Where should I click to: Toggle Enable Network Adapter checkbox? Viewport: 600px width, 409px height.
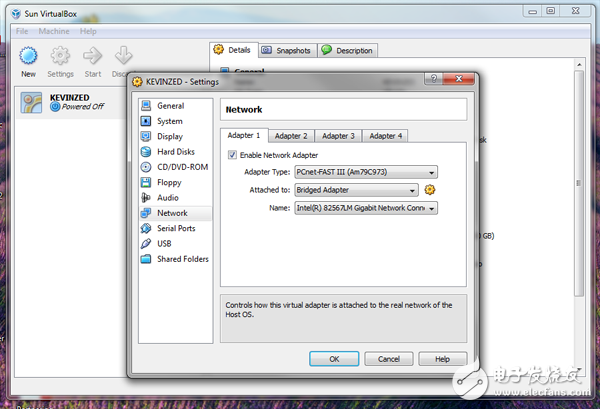click(233, 155)
